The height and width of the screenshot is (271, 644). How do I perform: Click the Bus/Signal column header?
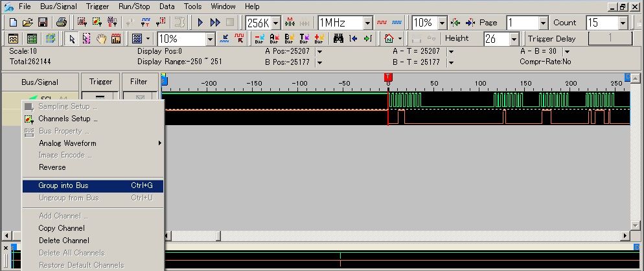[40, 82]
